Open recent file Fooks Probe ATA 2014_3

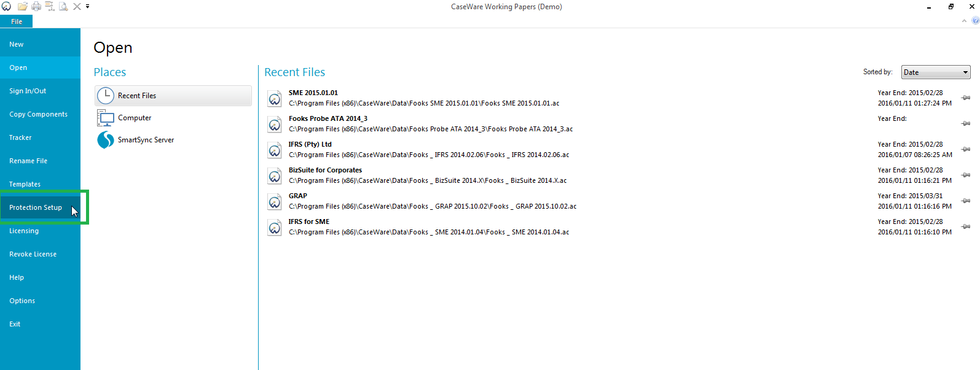328,119
